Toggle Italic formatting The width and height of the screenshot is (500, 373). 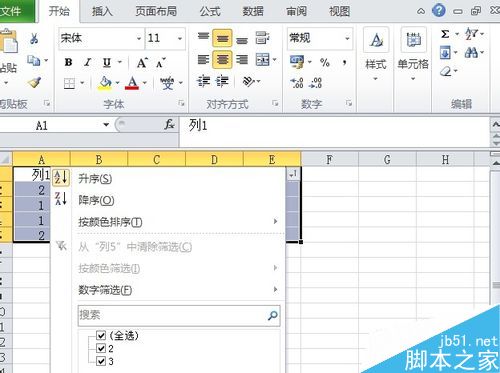click(88, 62)
